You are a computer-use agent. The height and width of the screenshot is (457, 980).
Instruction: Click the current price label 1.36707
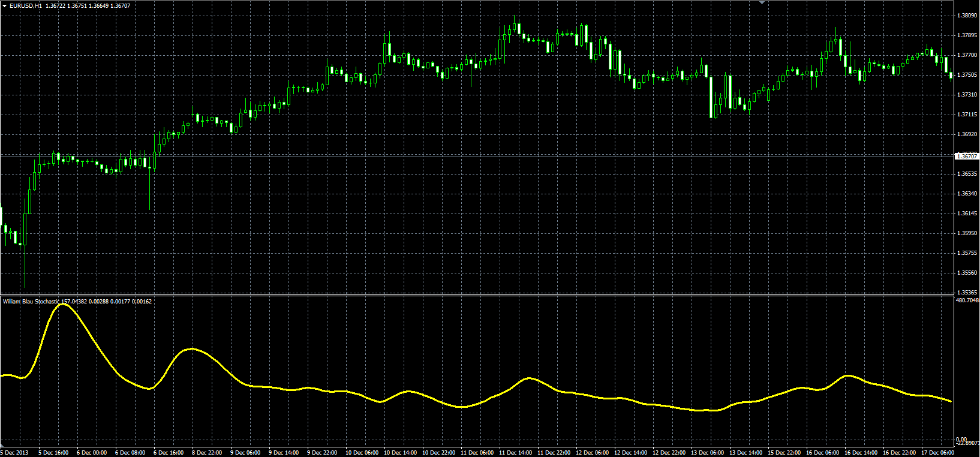coord(966,156)
